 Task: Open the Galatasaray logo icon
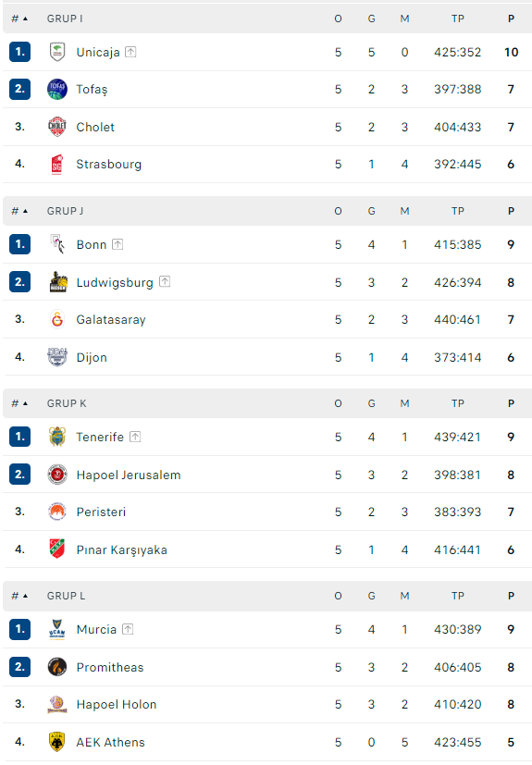tap(57, 319)
